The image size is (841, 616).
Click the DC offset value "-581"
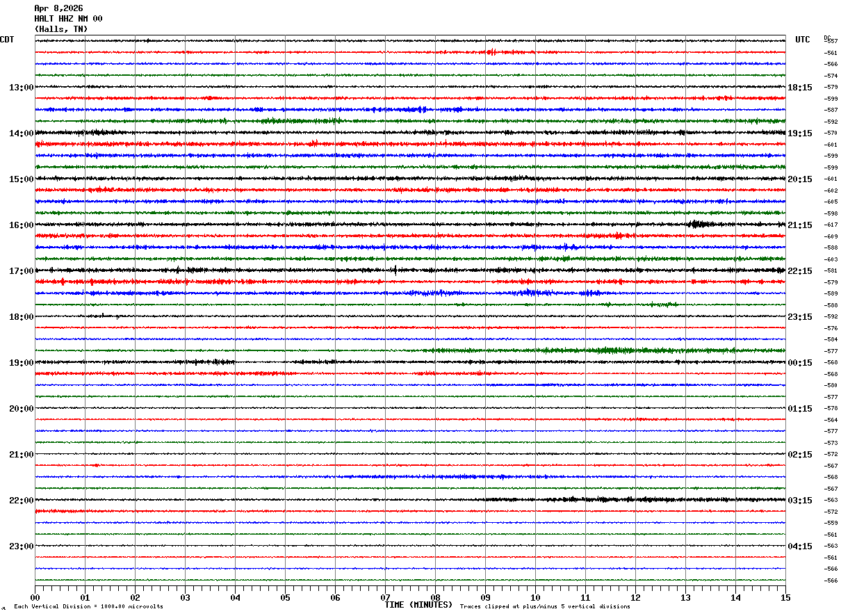pos(831,271)
